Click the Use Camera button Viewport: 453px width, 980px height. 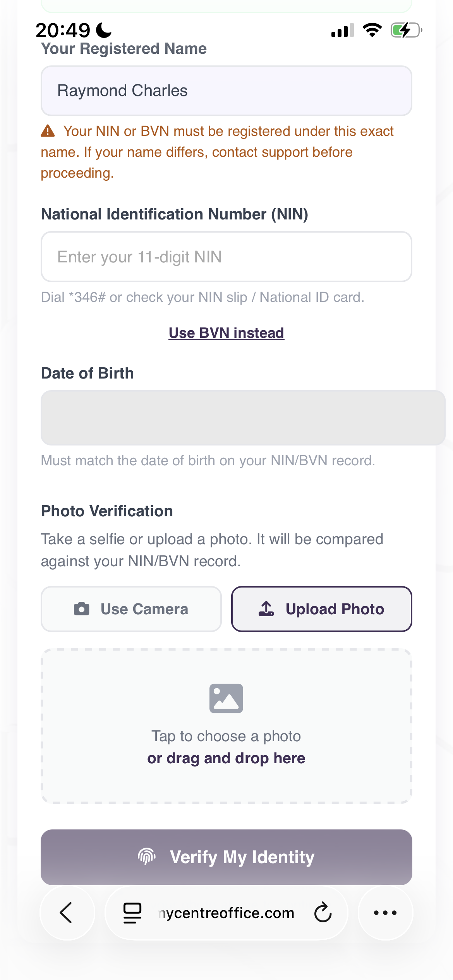(x=131, y=608)
